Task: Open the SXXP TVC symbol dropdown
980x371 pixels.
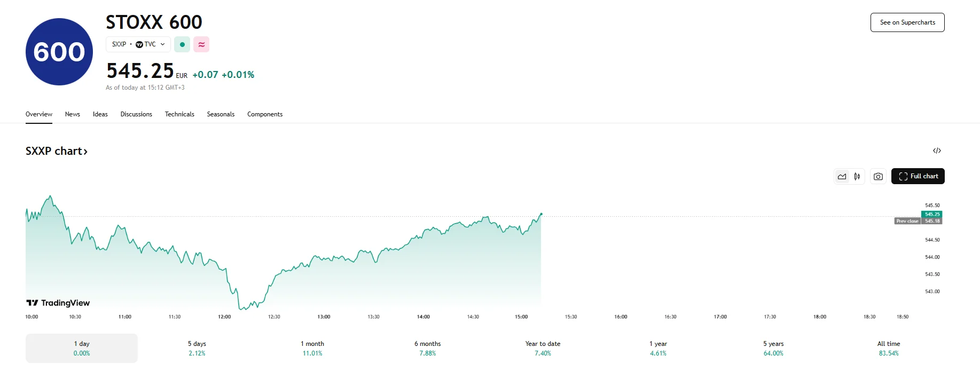Action: pos(138,44)
